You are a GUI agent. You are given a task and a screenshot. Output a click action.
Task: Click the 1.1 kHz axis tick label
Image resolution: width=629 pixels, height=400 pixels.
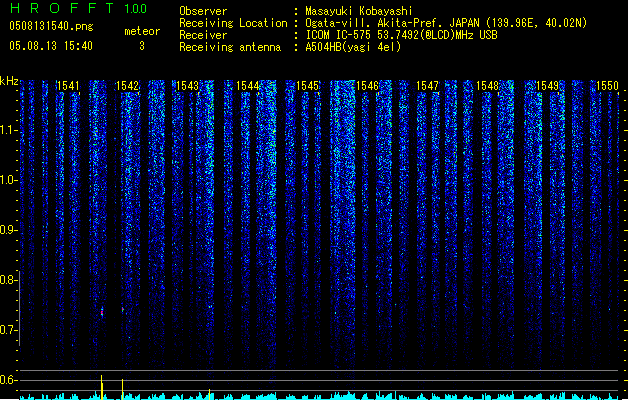pyautogui.click(x=8, y=131)
